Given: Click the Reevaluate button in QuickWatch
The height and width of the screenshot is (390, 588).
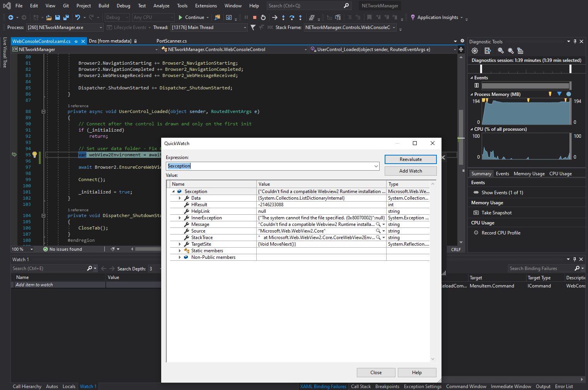Looking at the screenshot, I should coord(410,159).
